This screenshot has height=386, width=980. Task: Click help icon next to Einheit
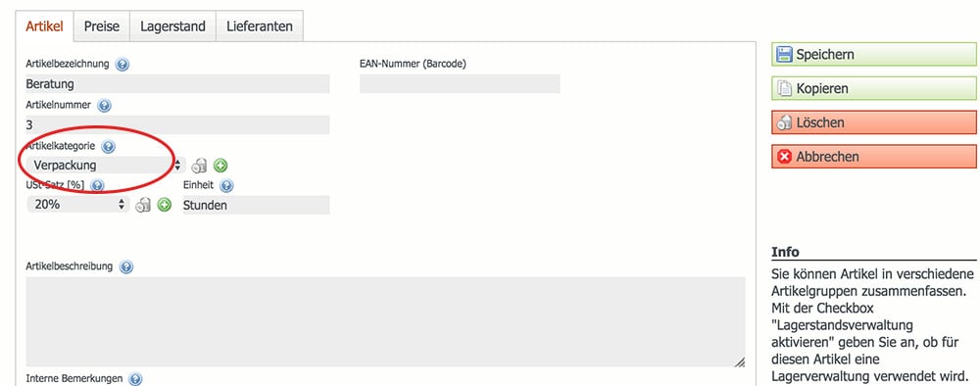click(x=227, y=185)
